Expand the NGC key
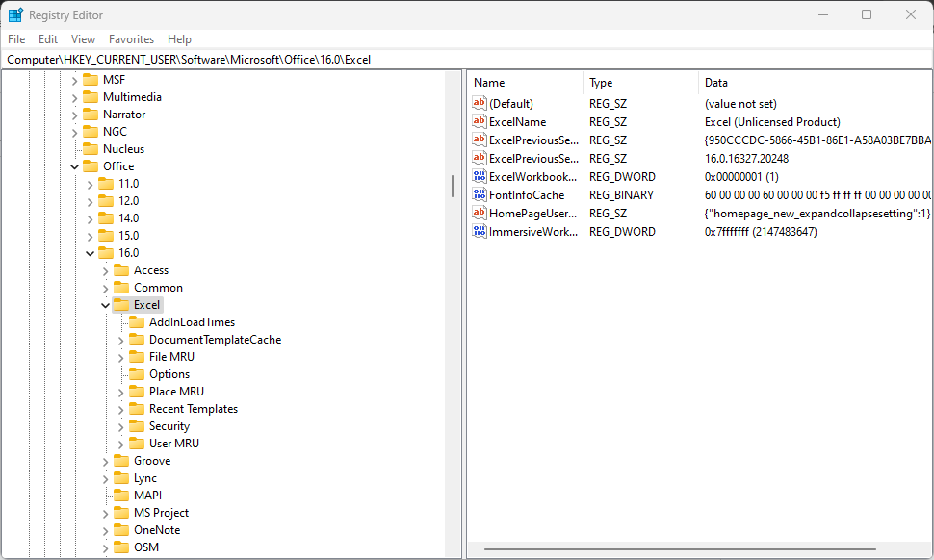 pyautogui.click(x=74, y=132)
